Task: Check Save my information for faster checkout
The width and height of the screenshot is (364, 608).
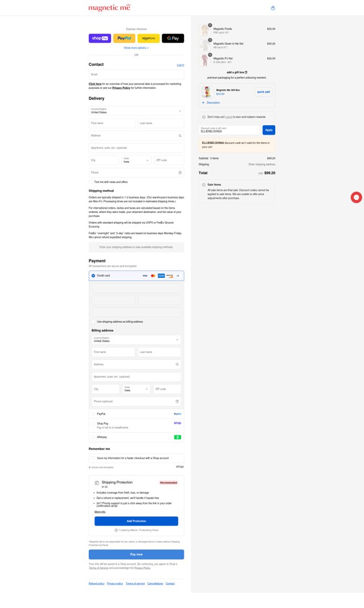Action: (93, 458)
